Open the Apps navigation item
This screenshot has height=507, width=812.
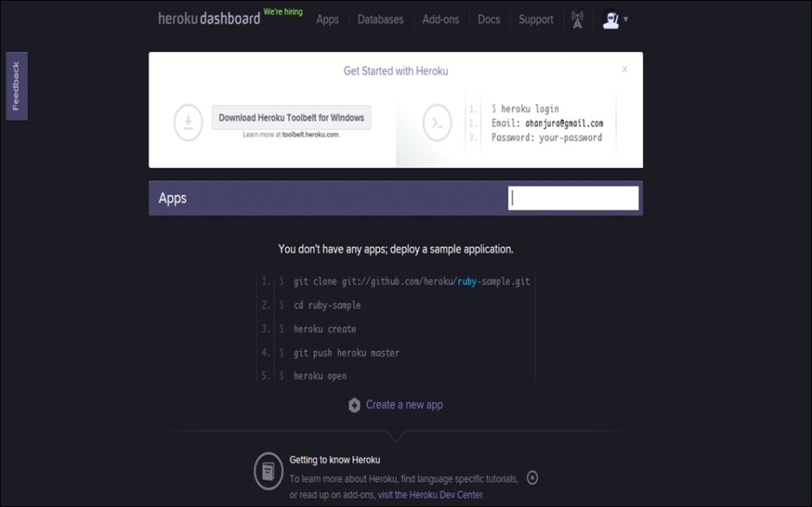327,19
